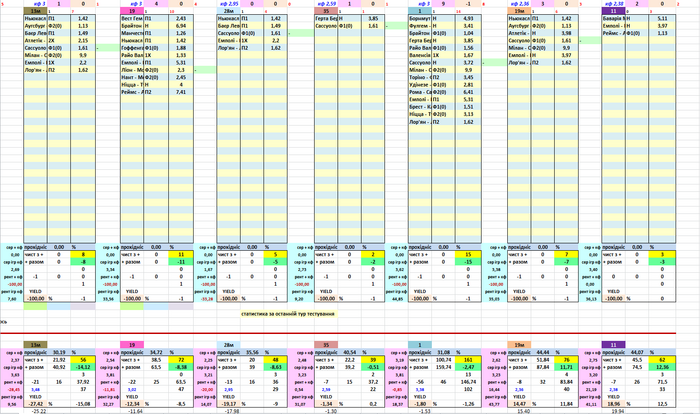Click the 'Баварія' match cell
This screenshot has height=414, width=700.
(x=613, y=19)
